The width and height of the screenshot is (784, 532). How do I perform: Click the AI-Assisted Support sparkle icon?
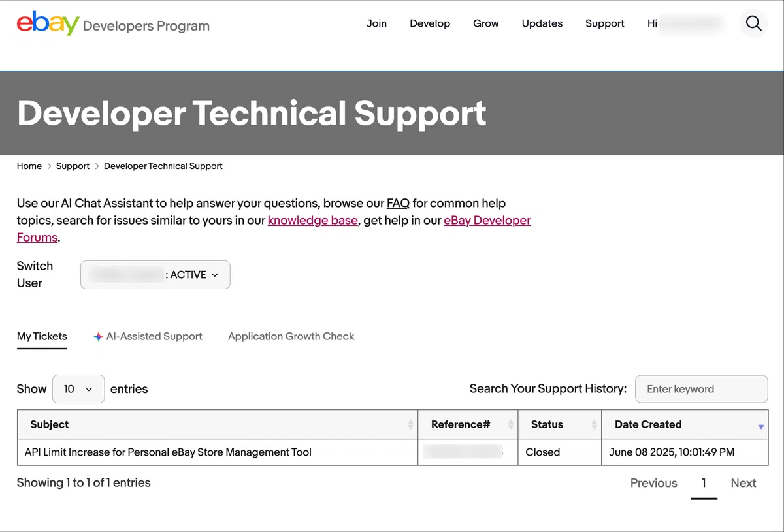click(98, 337)
